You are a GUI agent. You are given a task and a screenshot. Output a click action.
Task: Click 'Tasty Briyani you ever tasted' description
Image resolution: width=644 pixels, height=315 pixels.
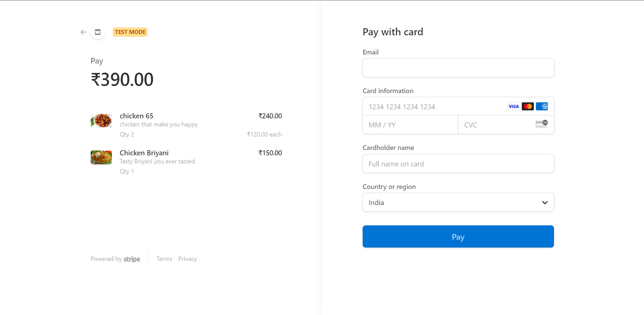[x=157, y=161]
